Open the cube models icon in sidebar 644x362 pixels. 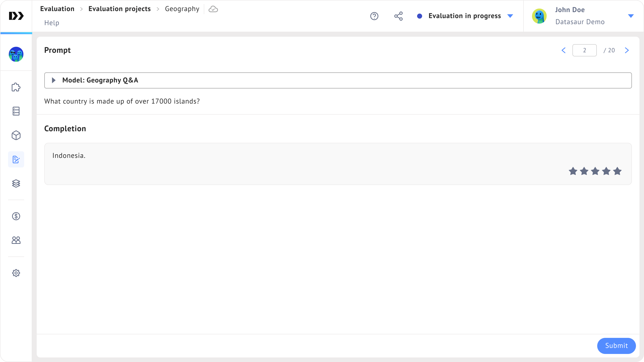pyautogui.click(x=16, y=135)
